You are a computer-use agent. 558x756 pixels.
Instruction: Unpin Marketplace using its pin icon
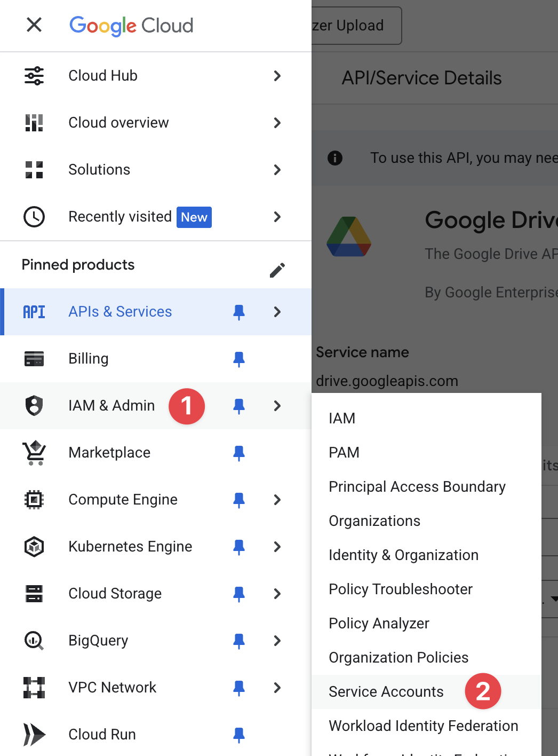[x=239, y=453]
